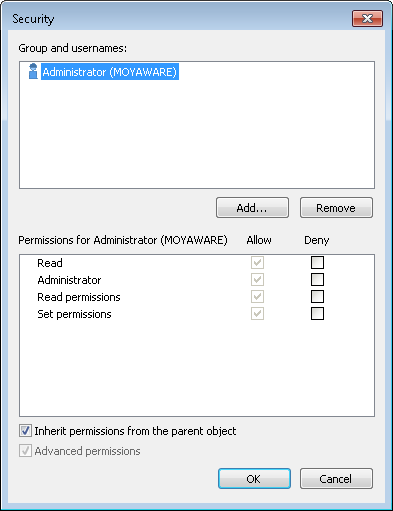Dismiss the dialog with Cancel
The height and width of the screenshot is (511, 393).
coord(336,479)
